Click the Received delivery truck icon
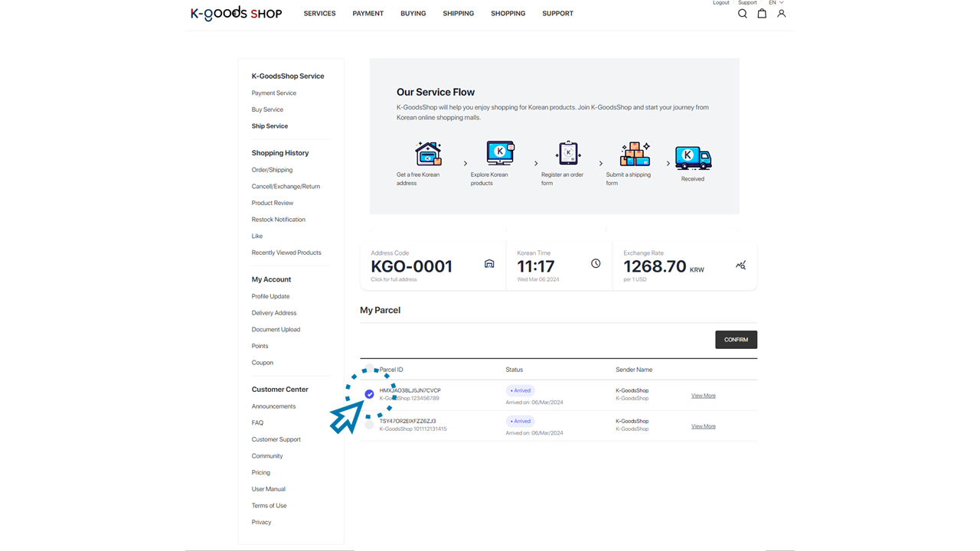 coord(693,158)
